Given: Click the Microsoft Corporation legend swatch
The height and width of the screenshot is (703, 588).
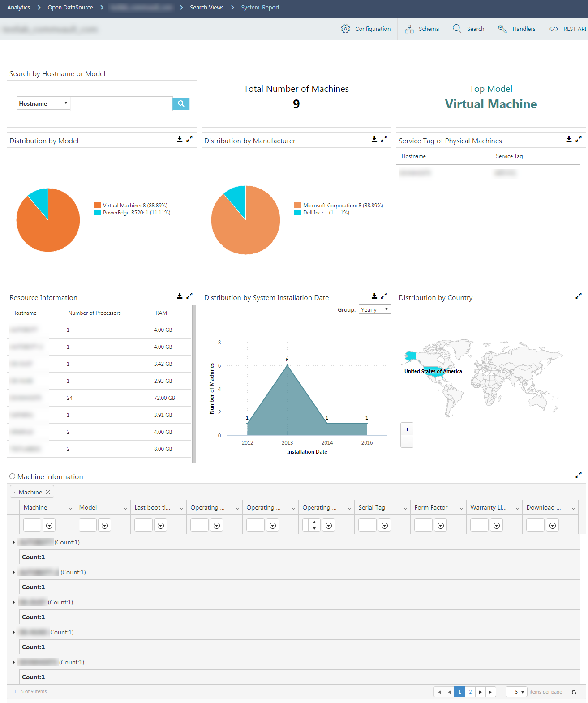Looking at the screenshot, I should tap(297, 206).
